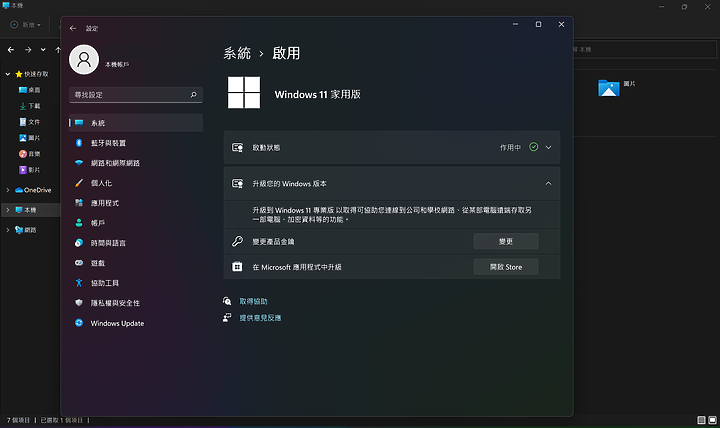720x428 pixels.
Task: Go forward in File Explorer
Action: point(28,50)
